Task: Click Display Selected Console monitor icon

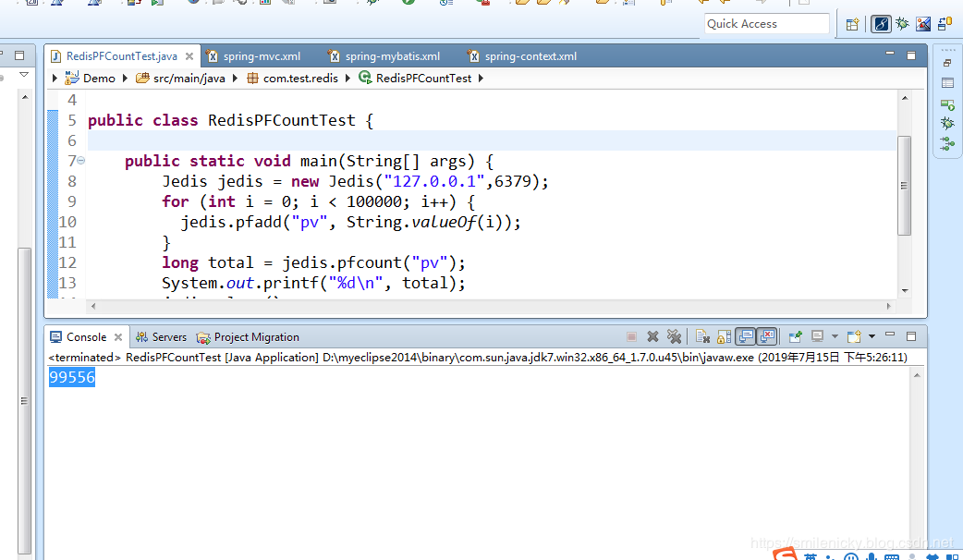Action: tap(818, 335)
